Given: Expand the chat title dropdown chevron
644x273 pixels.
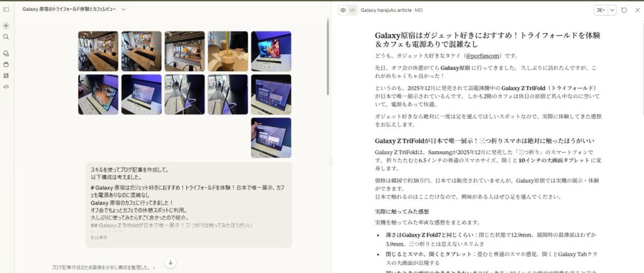Looking at the screenshot, I should (x=123, y=9).
